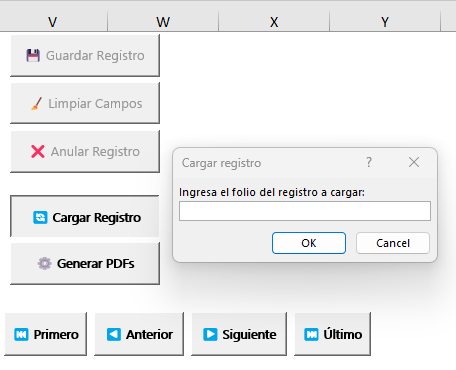Click the play arrow icon on Siguiente

(210, 334)
